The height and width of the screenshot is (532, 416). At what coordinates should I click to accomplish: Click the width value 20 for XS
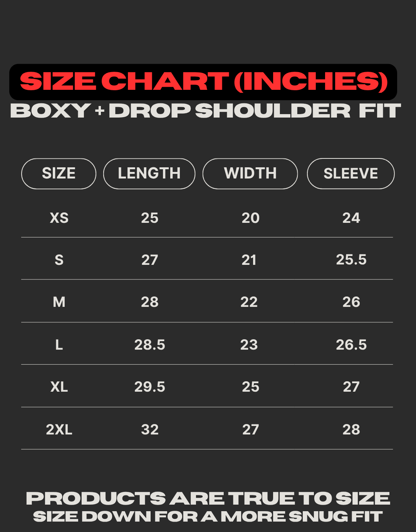(250, 218)
